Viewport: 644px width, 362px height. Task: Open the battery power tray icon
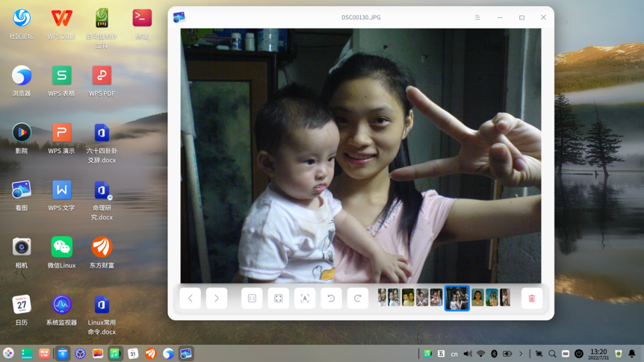507,353
